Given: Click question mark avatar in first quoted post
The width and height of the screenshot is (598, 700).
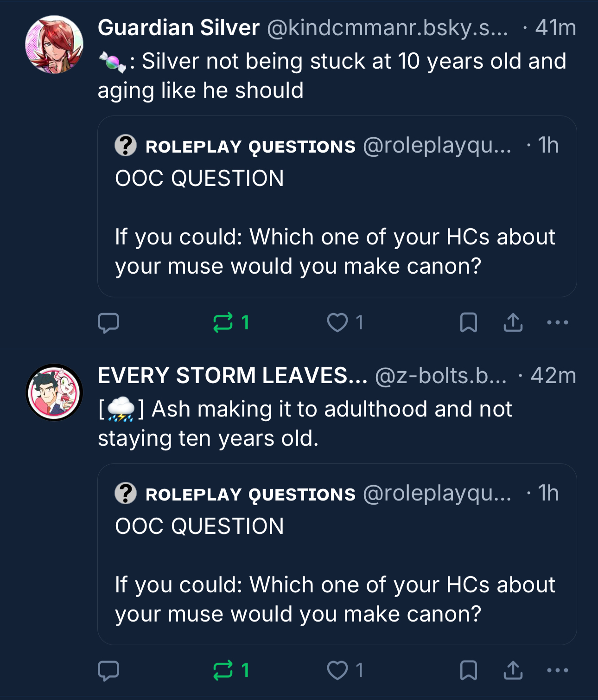Looking at the screenshot, I should tap(126, 146).
